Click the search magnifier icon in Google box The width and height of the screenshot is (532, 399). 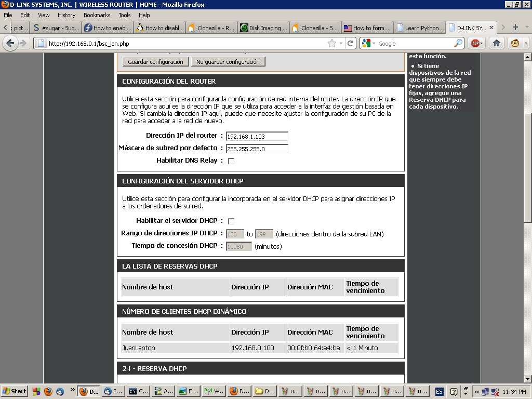tap(458, 44)
